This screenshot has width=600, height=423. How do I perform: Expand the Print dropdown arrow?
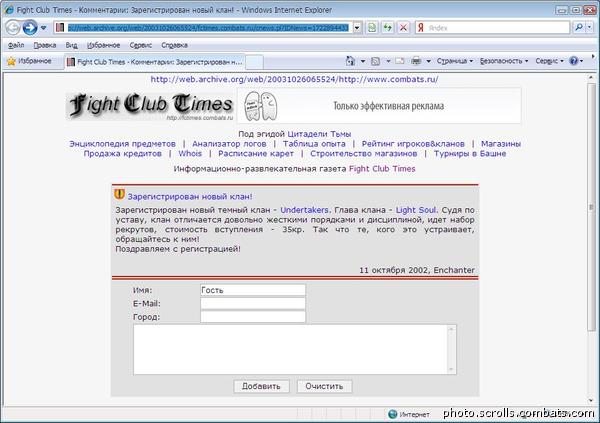(429, 61)
